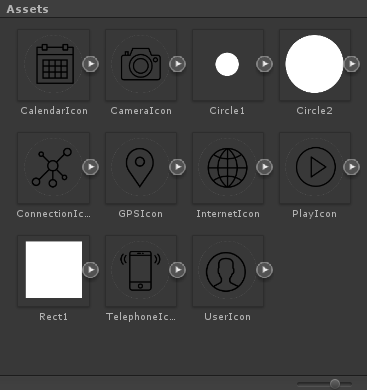Expand the UserIcon sub-asset arrow

(x=264, y=270)
